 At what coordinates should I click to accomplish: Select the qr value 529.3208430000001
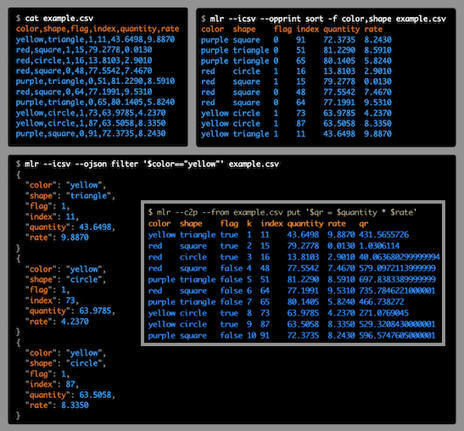click(x=397, y=324)
